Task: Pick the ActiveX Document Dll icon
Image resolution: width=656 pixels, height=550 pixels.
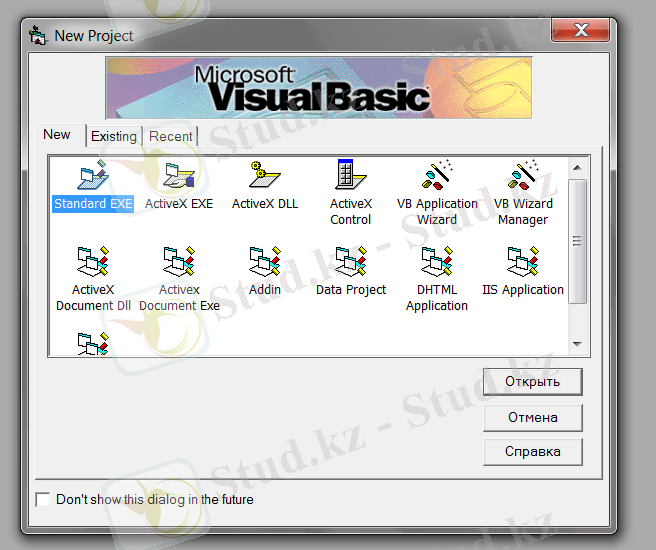Action: click(93, 261)
